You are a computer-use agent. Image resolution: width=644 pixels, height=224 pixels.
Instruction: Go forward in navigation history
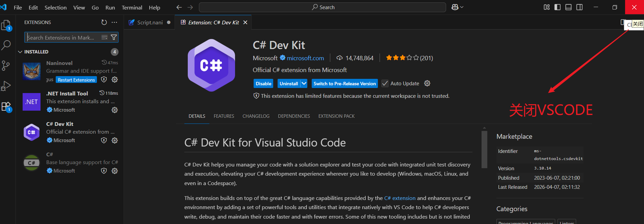tap(190, 7)
